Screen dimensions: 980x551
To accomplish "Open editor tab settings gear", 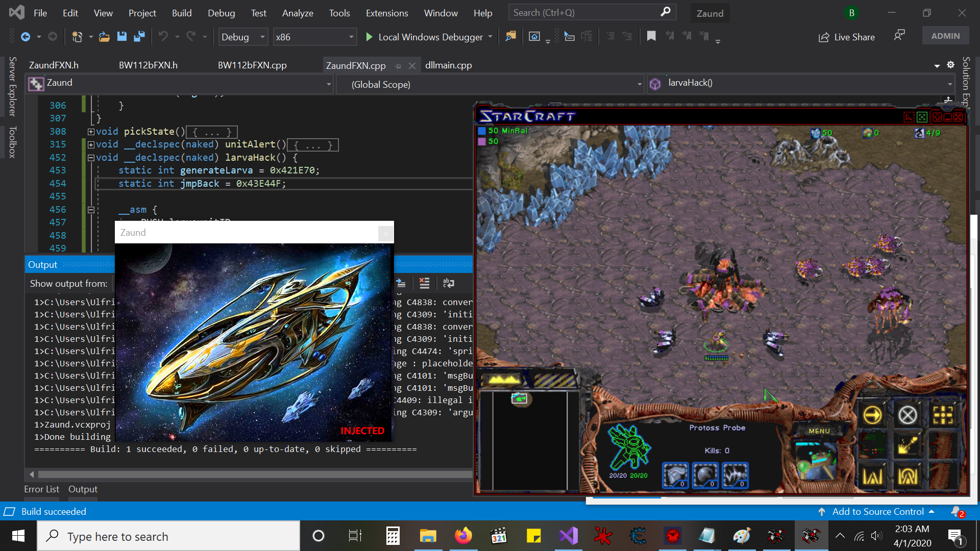I will tap(950, 65).
